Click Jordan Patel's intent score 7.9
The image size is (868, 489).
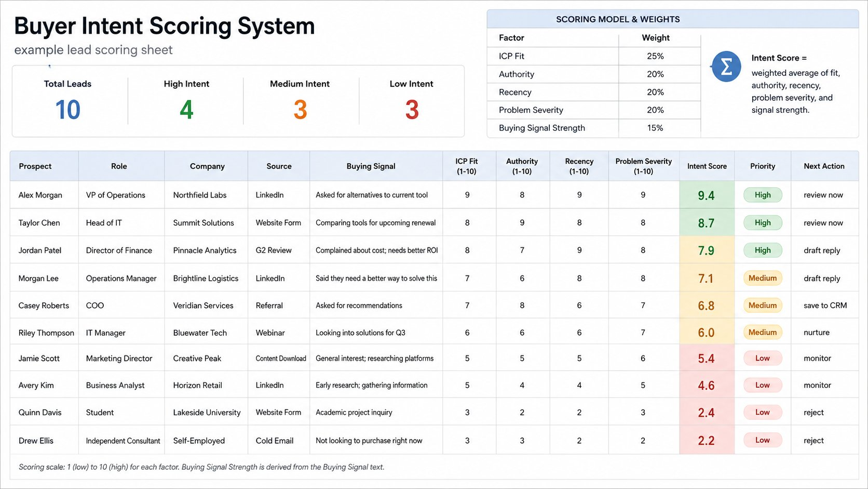coord(706,250)
